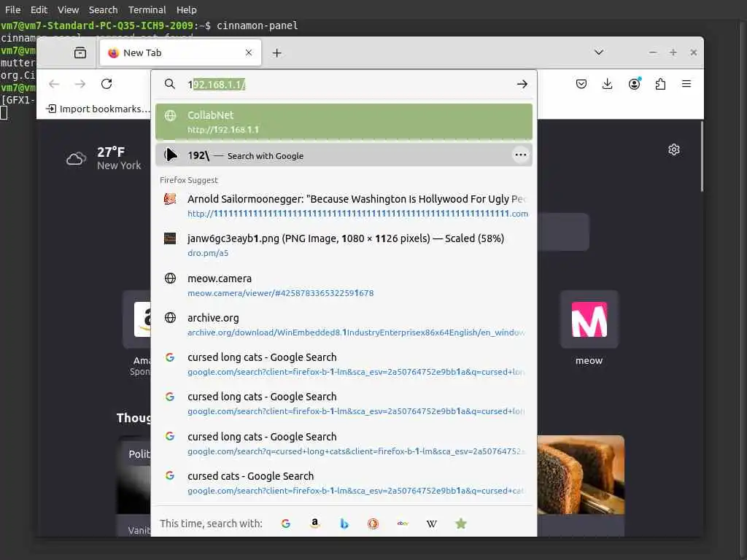Select the CollabNet http://192.168.1.1 suggestion
747x560 pixels.
point(344,122)
